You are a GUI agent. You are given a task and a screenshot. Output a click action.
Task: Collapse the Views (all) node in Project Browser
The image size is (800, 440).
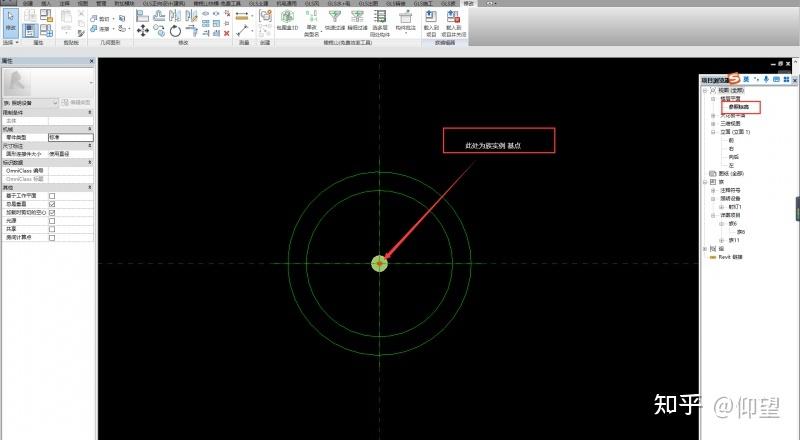pyautogui.click(x=705, y=90)
